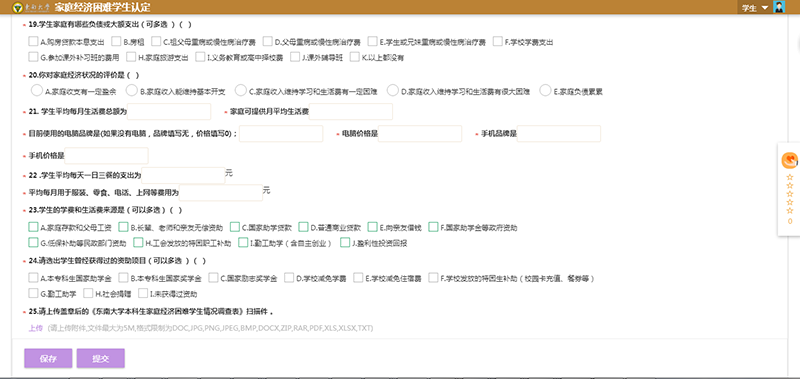Tick C.祖父母重病或慢性病治疗费 checkbox
800x379 pixels.
click(x=156, y=41)
